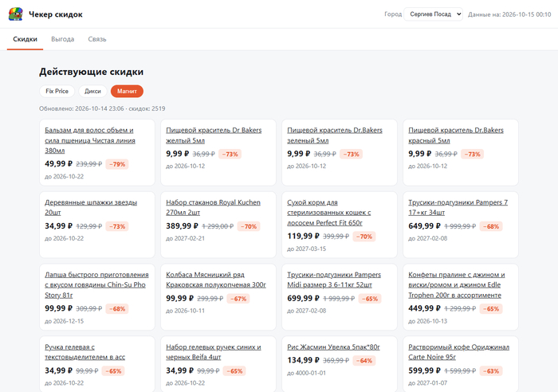Click the Чекер скидок logo icon
The width and height of the screenshot is (558, 392).
click(16, 14)
